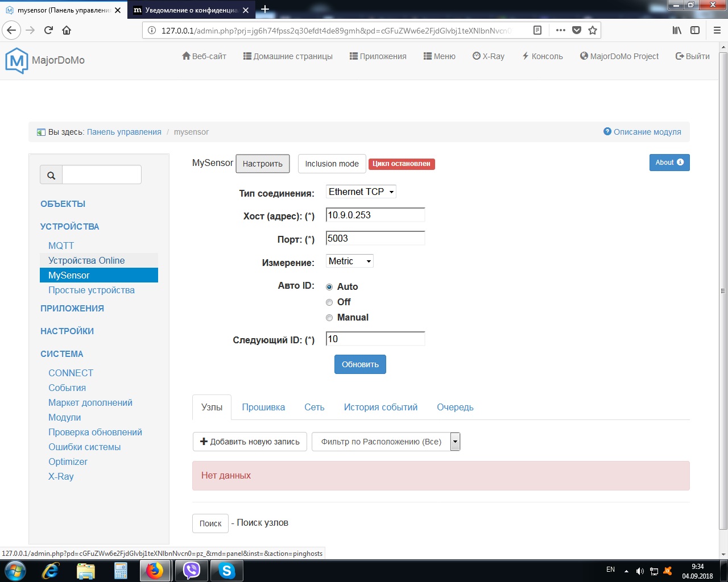Toggle Firefox sidebar icon

[x=695, y=30]
